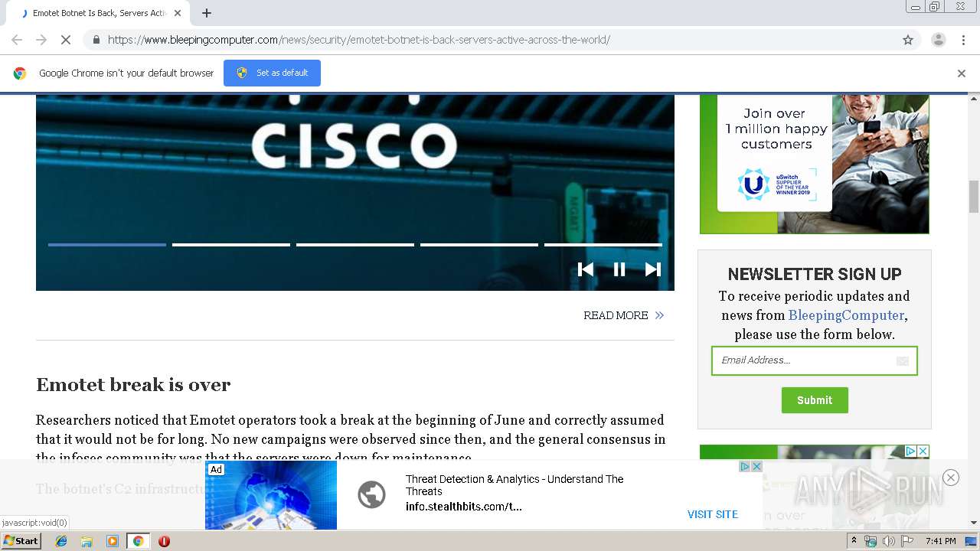Screen dimensions: 980x551
Task: Bookmark this page with the star icon
Action: (x=908, y=40)
